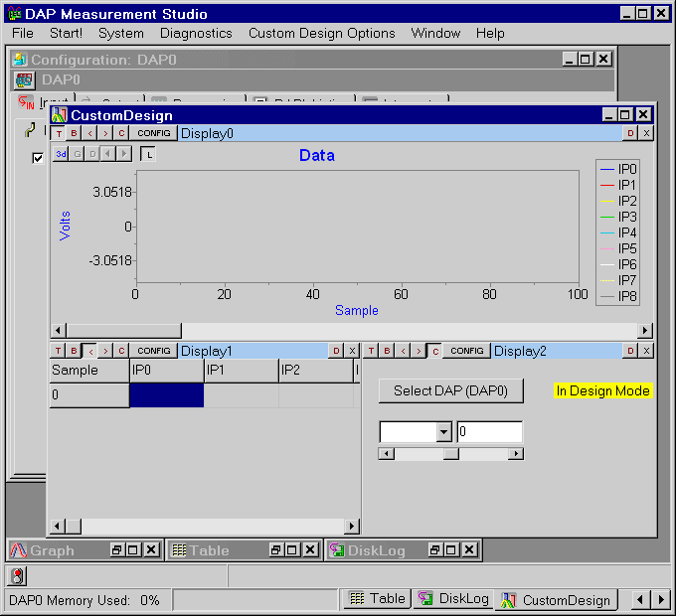Click the C button in Display1 toolbar
Image resolution: width=676 pixels, height=616 pixels.
pyautogui.click(x=121, y=351)
